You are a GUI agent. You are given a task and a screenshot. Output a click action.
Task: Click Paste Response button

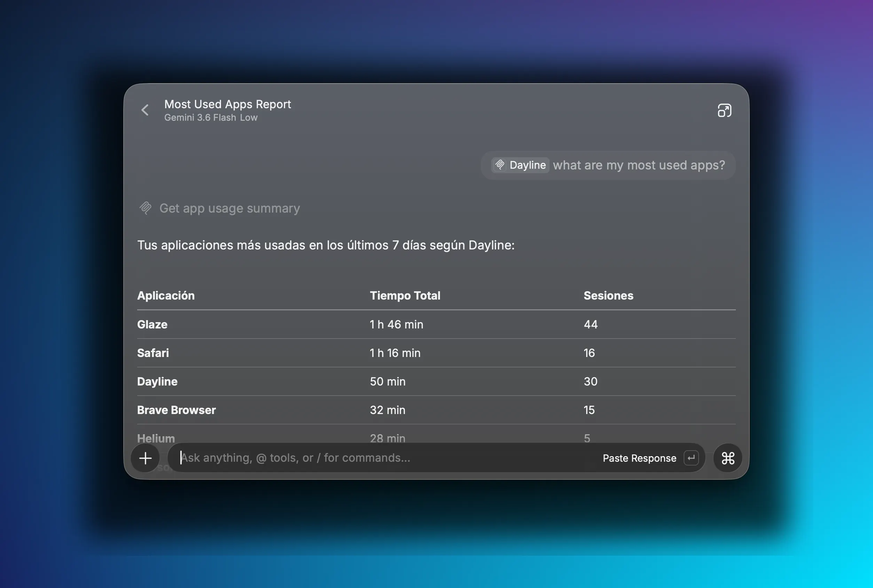639,458
